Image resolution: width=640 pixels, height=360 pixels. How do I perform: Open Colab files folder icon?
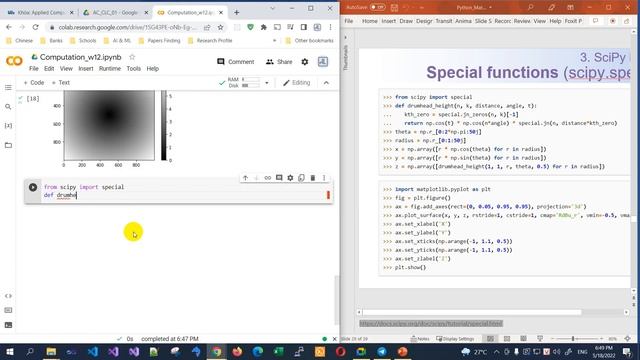[8, 145]
